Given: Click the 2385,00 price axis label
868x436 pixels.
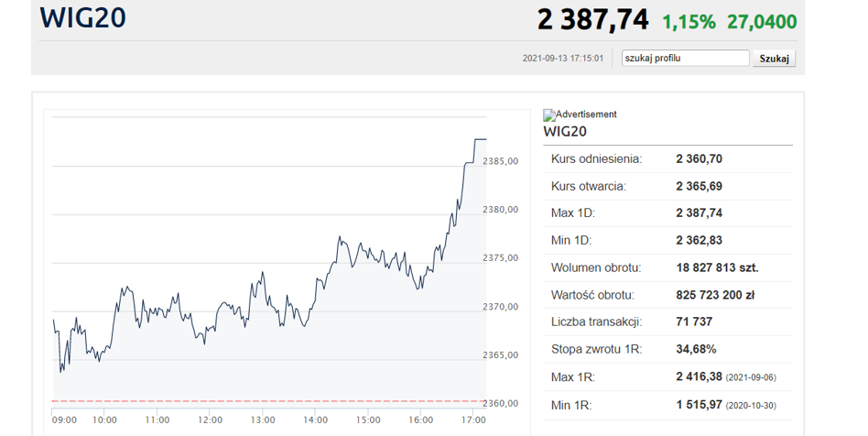Looking at the screenshot, I should tap(501, 161).
